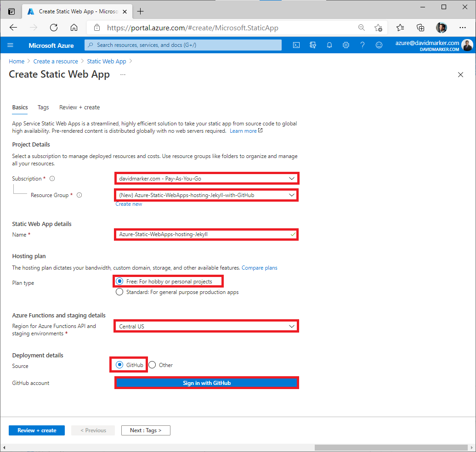Image resolution: width=476 pixels, height=452 pixels.
Task: Open the feedback smiley icon
Action: coord(379,45)
